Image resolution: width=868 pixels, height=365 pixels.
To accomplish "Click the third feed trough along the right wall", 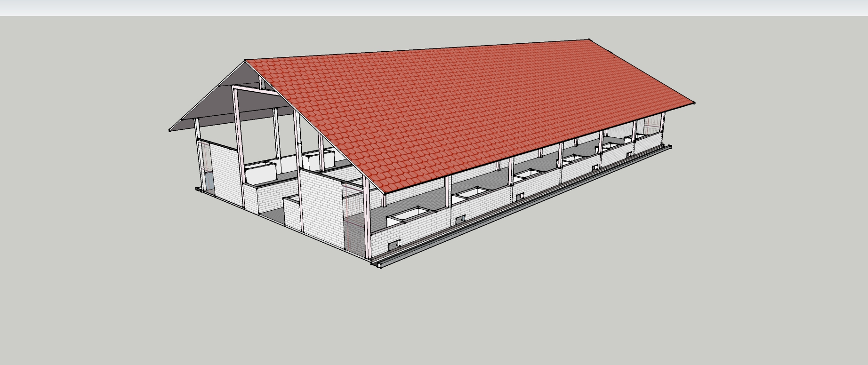I will [530, 174].
